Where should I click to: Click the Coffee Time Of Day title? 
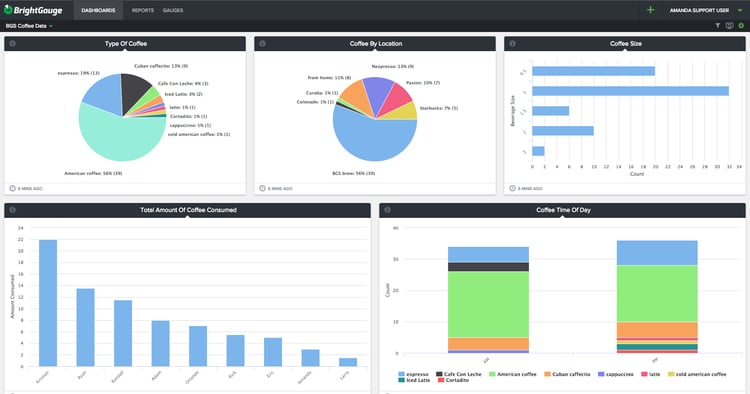563,210
